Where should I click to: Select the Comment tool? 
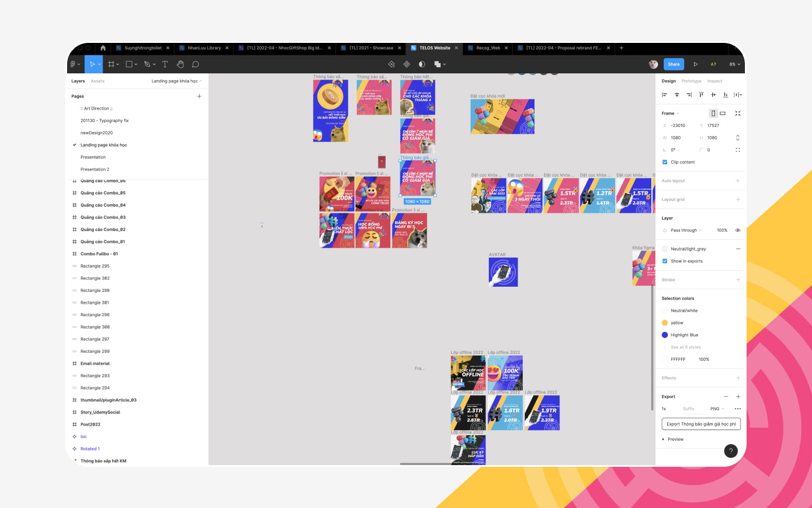(196, 64)
